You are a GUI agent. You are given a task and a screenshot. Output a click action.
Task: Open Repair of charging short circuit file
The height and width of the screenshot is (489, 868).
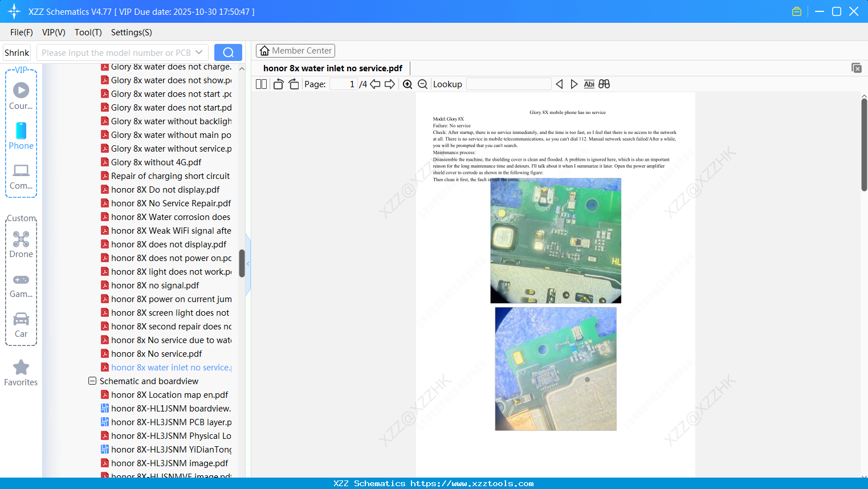166,176
